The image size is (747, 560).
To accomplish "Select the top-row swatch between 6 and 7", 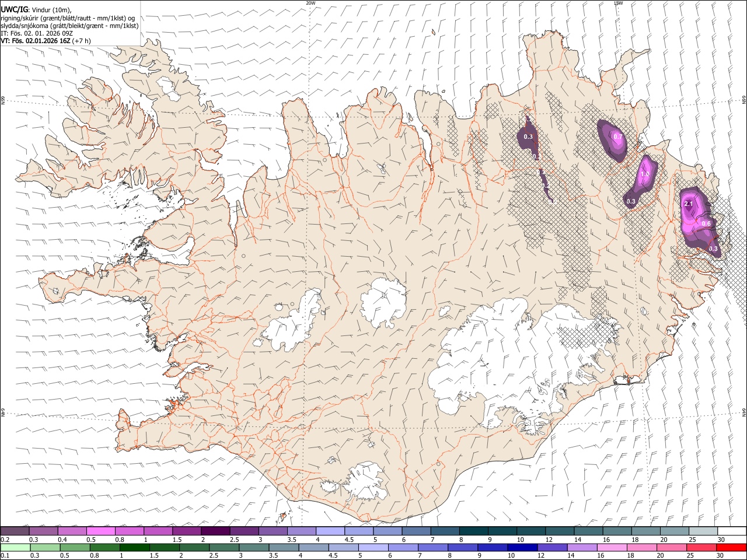I will 416,531.
